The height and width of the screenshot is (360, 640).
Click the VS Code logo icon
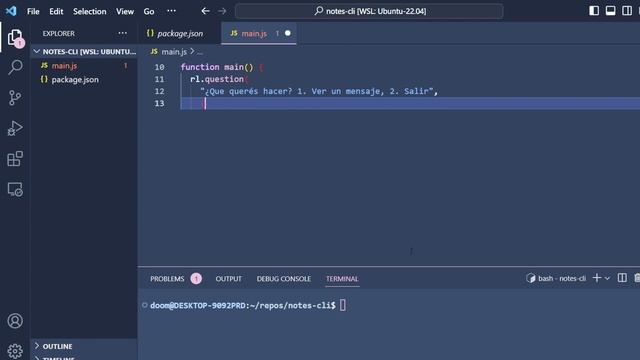tap(11, 11)
